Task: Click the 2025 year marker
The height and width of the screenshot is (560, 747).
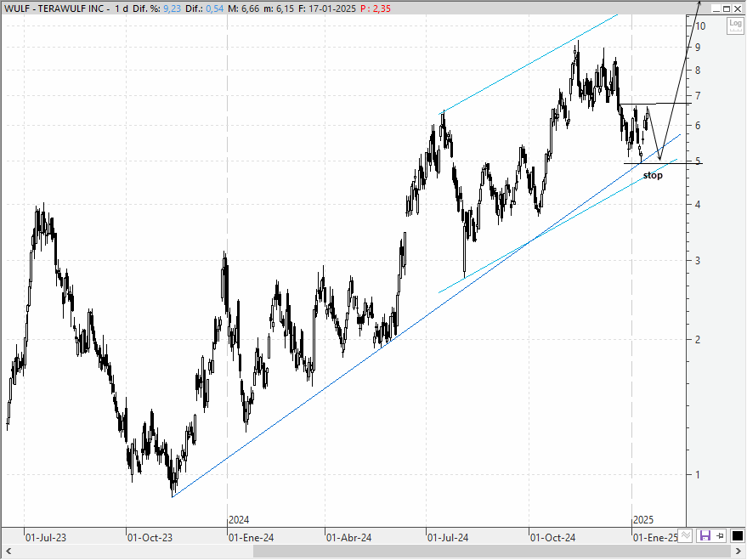Action: click(x=643, y=520)
